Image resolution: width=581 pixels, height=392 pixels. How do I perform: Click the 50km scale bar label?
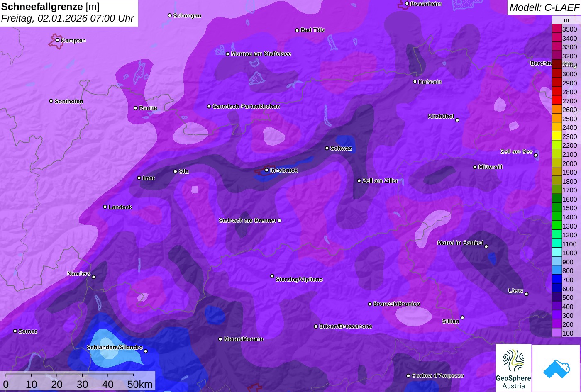point(140,385)
